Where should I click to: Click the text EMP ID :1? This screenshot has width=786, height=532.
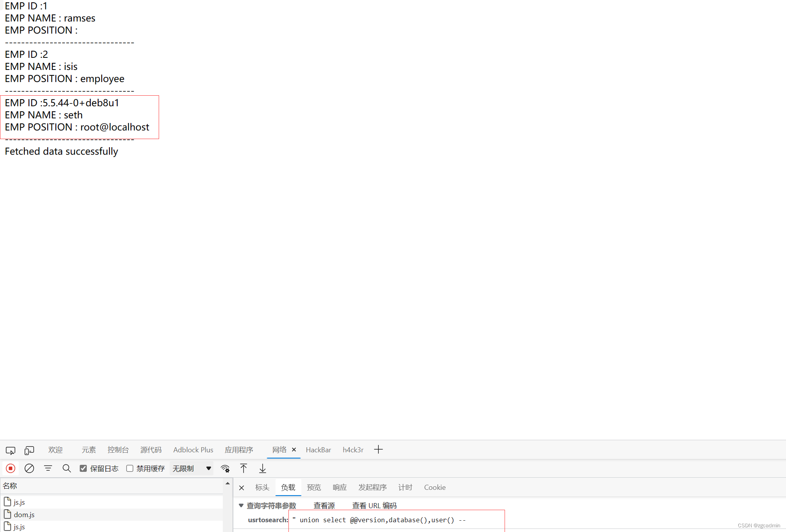point(26,6)
